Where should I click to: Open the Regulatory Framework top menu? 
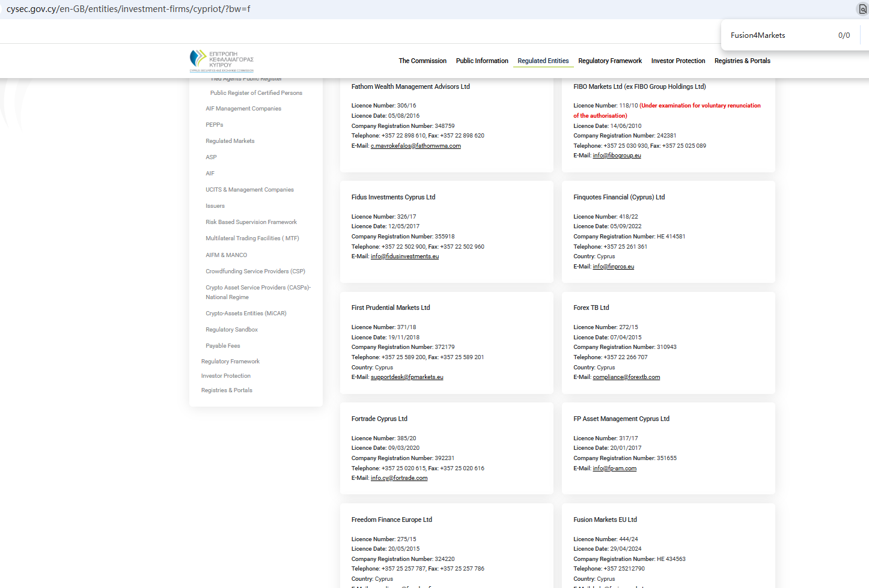(609, 61)
